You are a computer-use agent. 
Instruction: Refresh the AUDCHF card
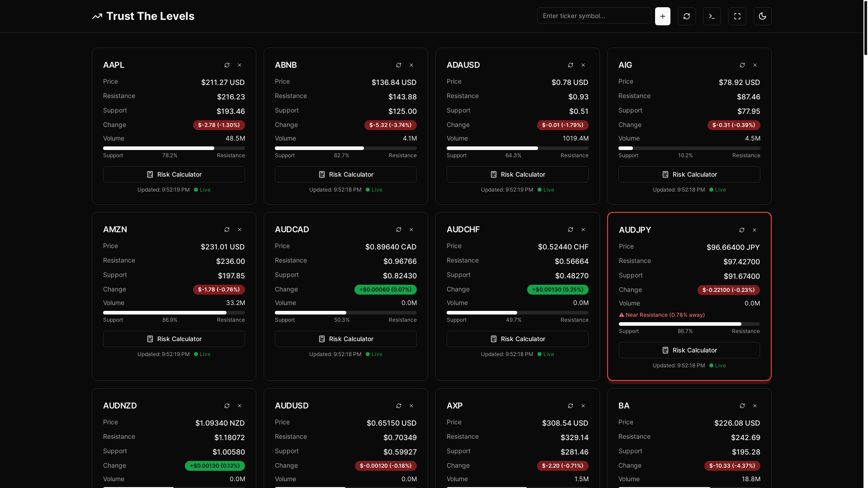571,230
